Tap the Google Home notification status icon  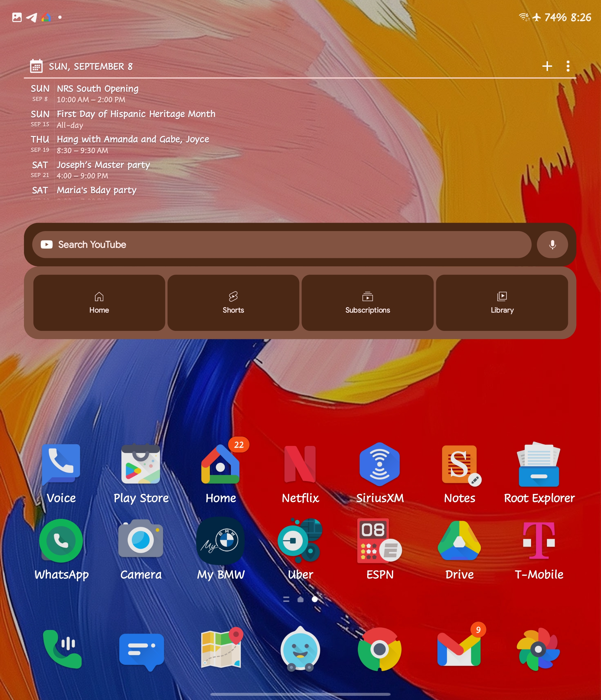[x=46, y=17]
